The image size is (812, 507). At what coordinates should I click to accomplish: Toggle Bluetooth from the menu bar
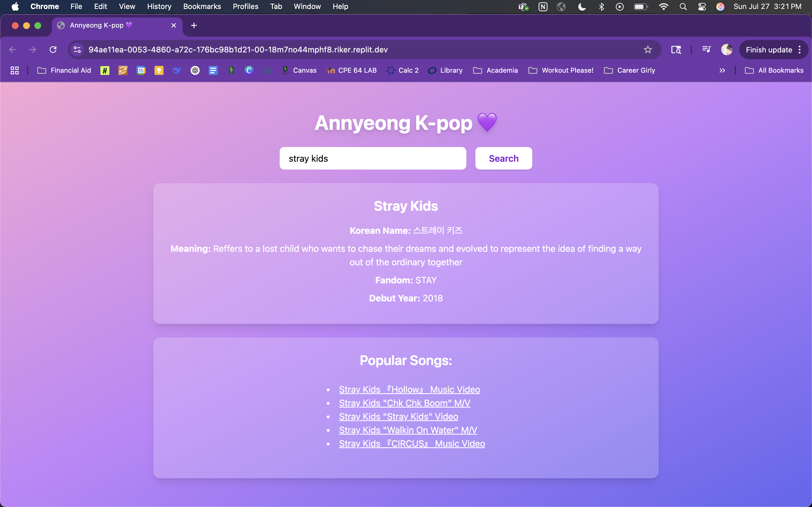[x=601, y=7]
